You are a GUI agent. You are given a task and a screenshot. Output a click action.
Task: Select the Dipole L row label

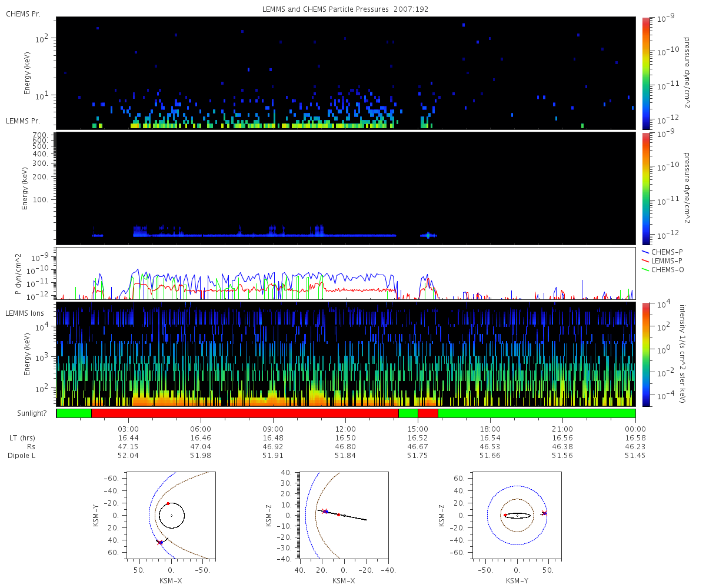click(x=22, y=456)
